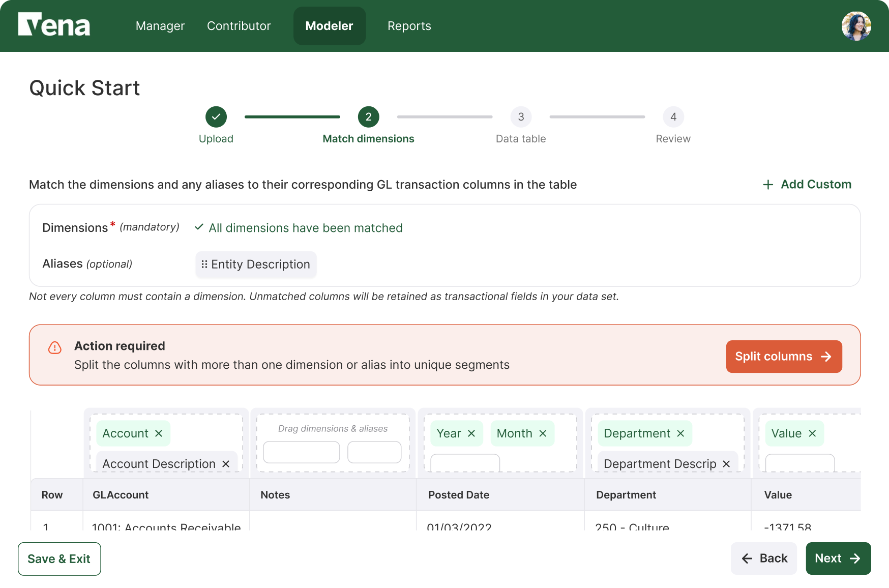
Task: Click the plus icon beside Add Custom
Action: (768, 185)
